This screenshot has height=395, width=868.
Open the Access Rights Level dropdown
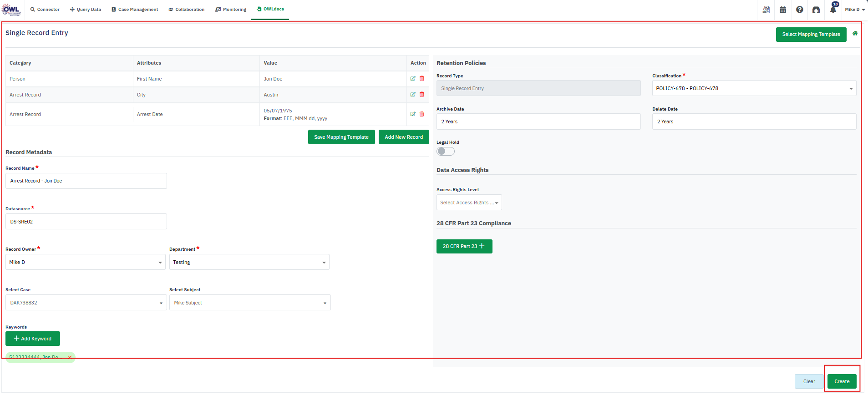click(x=469, y=203)
